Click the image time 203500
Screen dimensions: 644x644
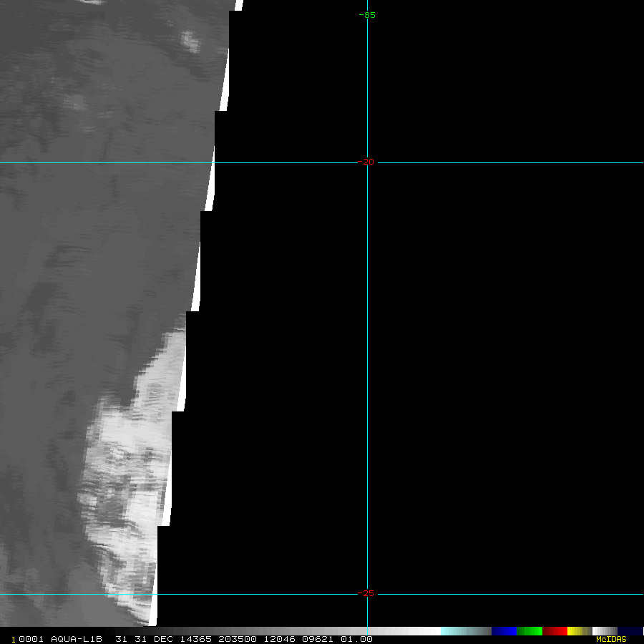tap(238, 639)
